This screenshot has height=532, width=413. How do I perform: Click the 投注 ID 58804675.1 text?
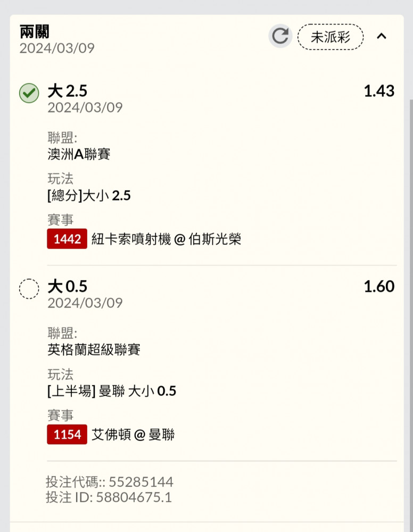(109, 498)
